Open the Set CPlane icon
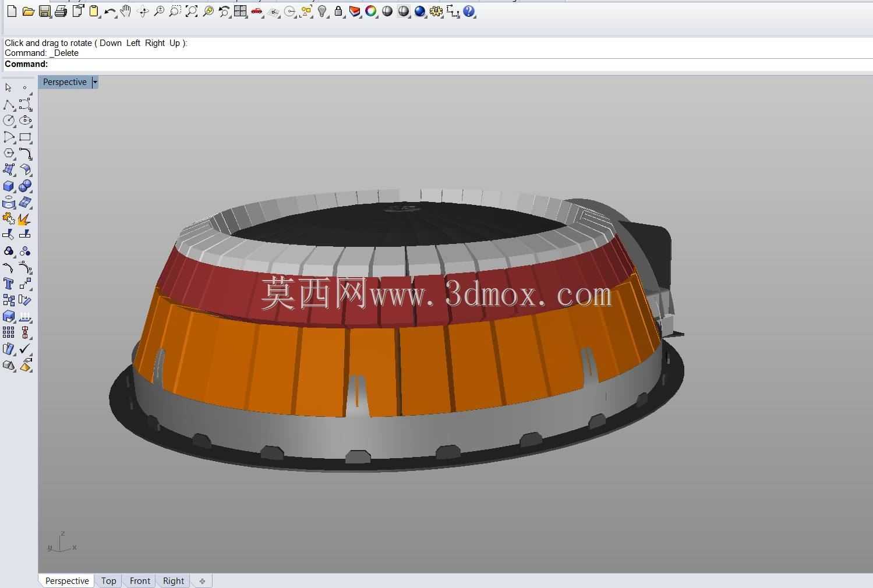The image size is (873, 588). [273, 11]
